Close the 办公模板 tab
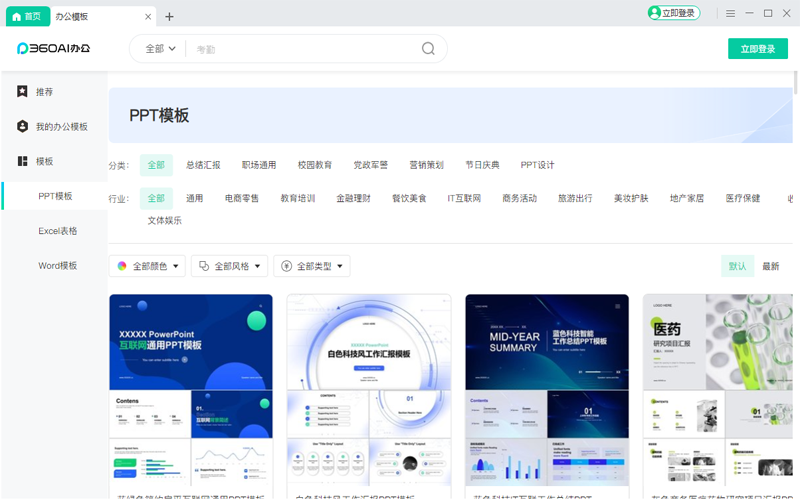 pyautogui.click(x=149, y=16)
